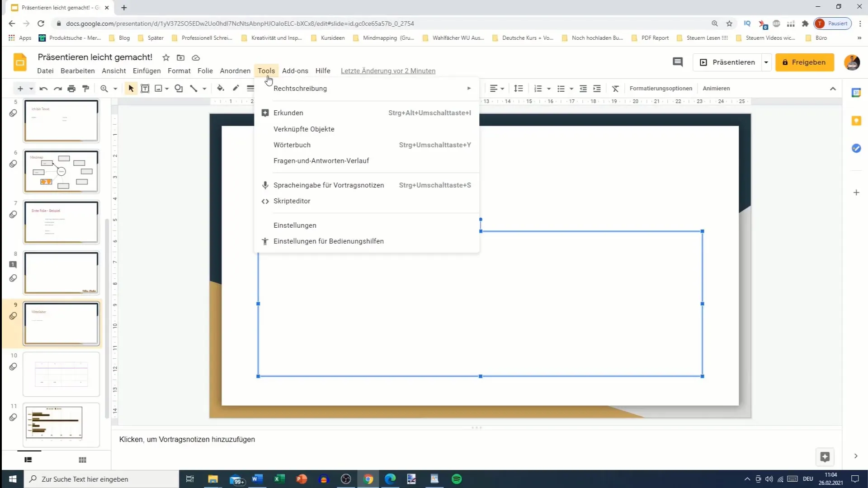Open the Letzte Änderung vor 2 Minuten link
The height and width of the screenshot is (488, 868).
pos(388,71)
